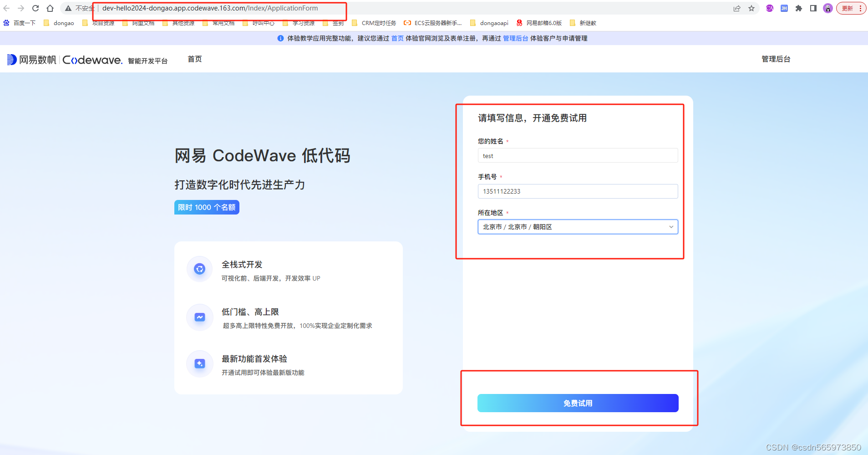Image resolution: width=868 pixels, height=455 pixels.
Task: Toggle the browser side panel icon
Action: click(813, 8)
